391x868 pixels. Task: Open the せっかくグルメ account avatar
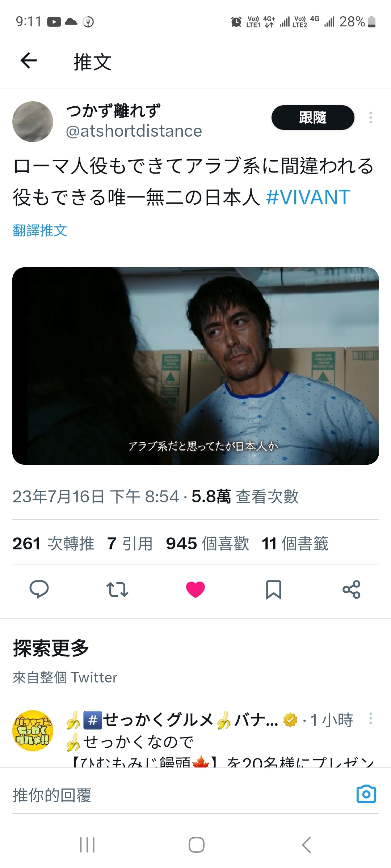click(33, 731)
